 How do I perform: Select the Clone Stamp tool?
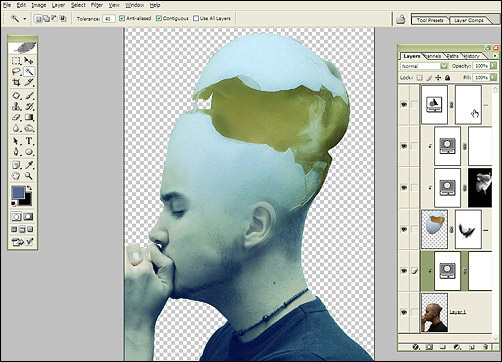(x=16, y=107)
